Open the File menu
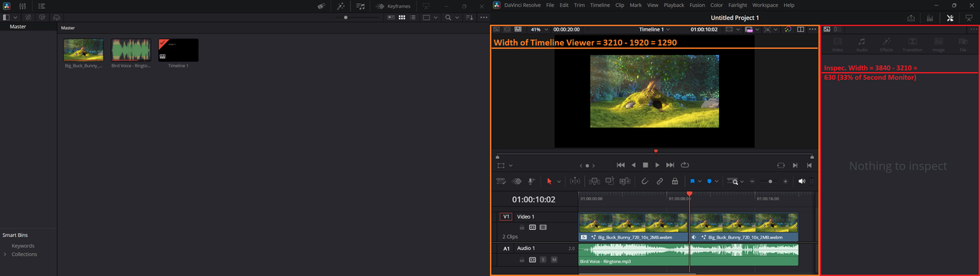980x276 pixels. [x=550, y=5]
